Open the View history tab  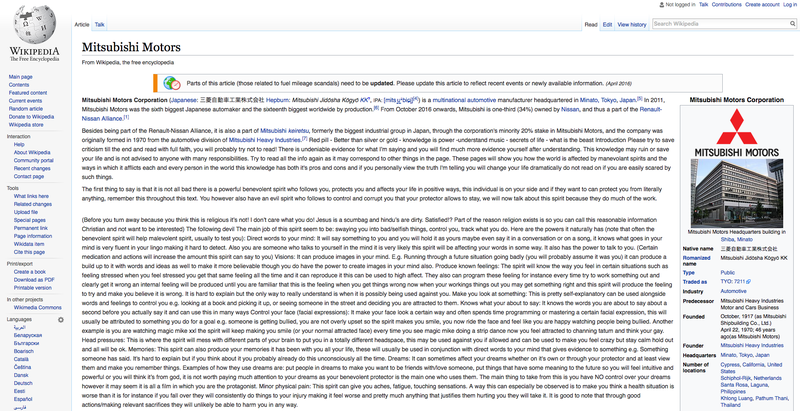pyautogui.click(x=632, y=24)
